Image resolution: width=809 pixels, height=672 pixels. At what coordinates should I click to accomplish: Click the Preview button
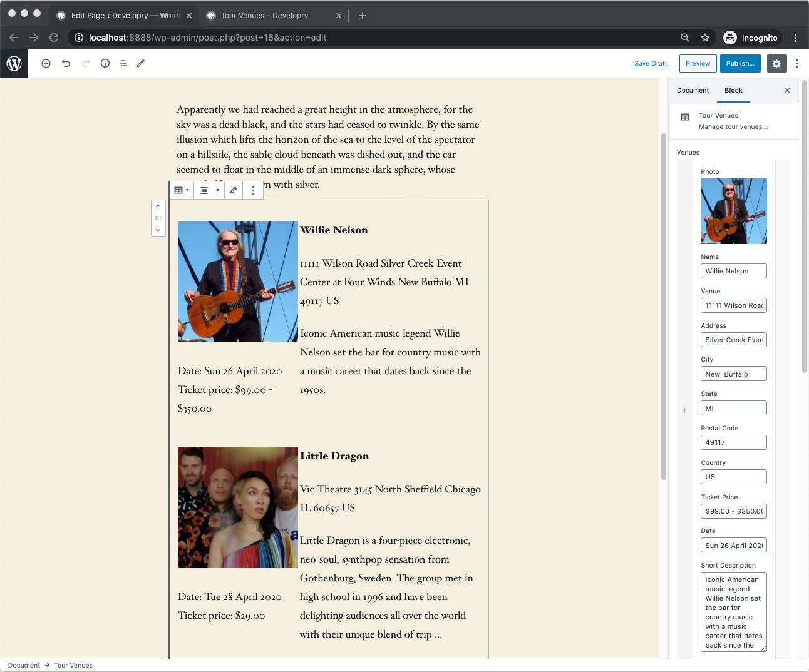[x=698, y=63]
